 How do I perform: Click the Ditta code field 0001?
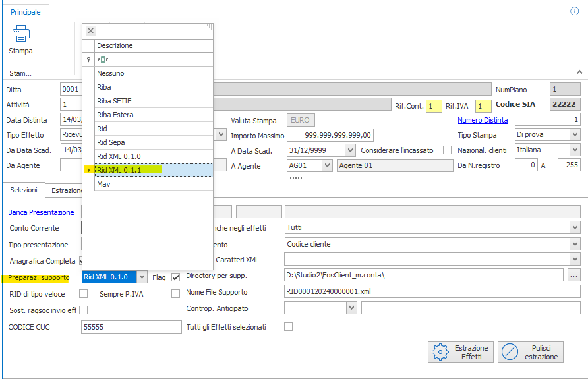tap(71, 89)
